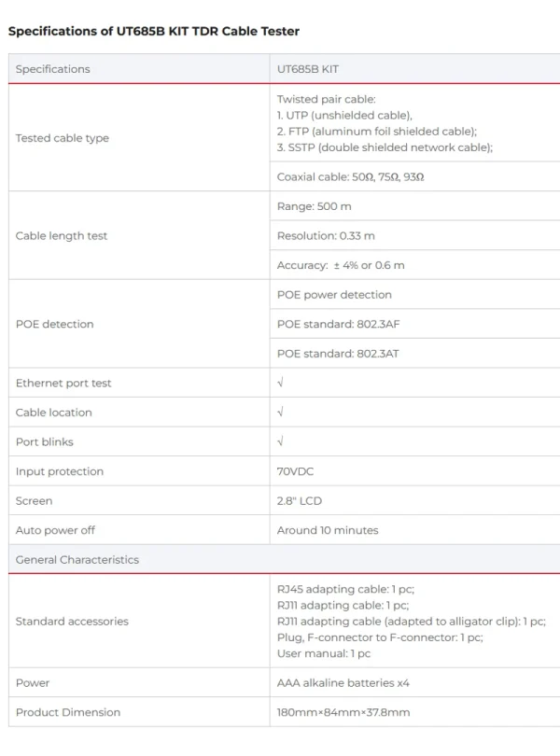This screenshot has width=560, height=756.
Task: Select the Accuracy ± 4% cell
Action: point(414,265)
